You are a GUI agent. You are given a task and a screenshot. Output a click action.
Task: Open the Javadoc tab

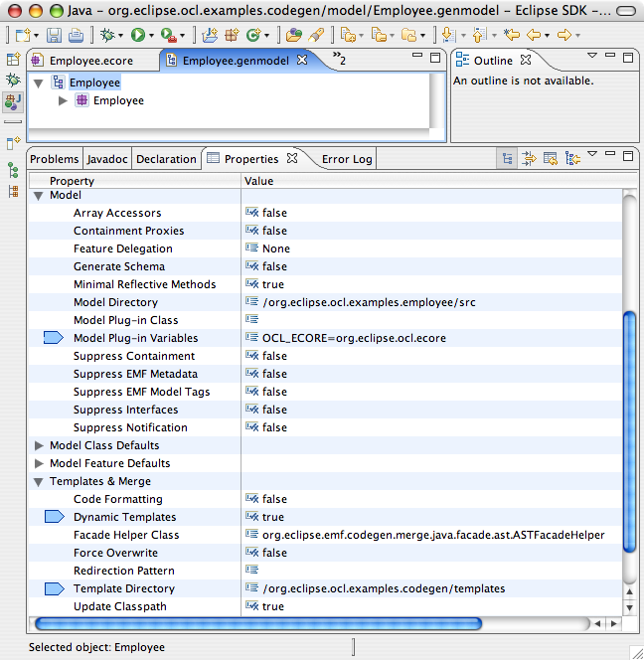pyautogui.click(x=107, y=159)
